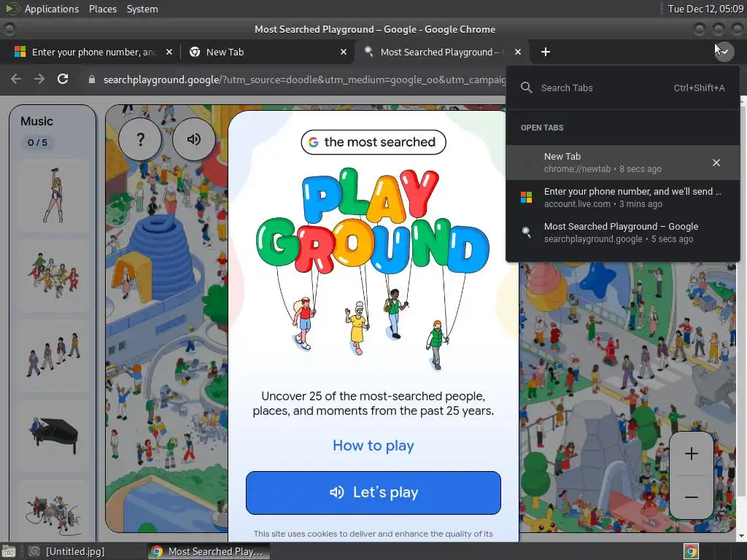Click the Google 'the most searched' badge

[x=373, y=142]
